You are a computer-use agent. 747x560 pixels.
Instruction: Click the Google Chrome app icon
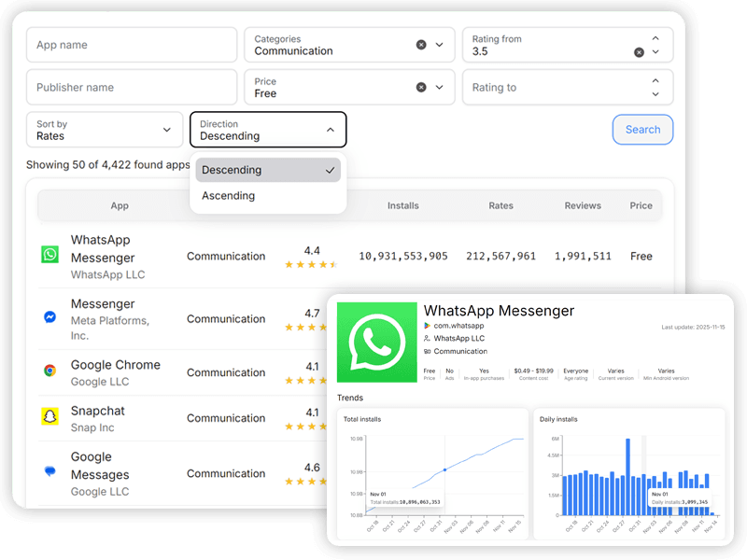tap(49, 371)
